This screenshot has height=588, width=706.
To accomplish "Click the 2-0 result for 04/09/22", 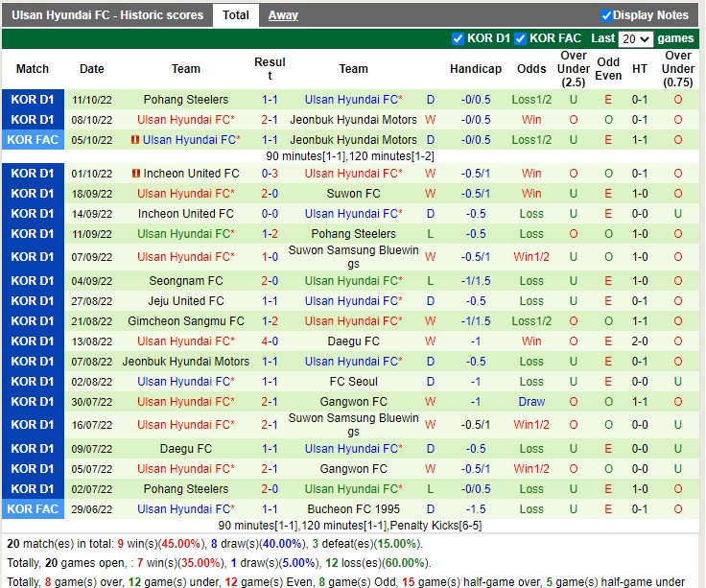I will [270, 281].
